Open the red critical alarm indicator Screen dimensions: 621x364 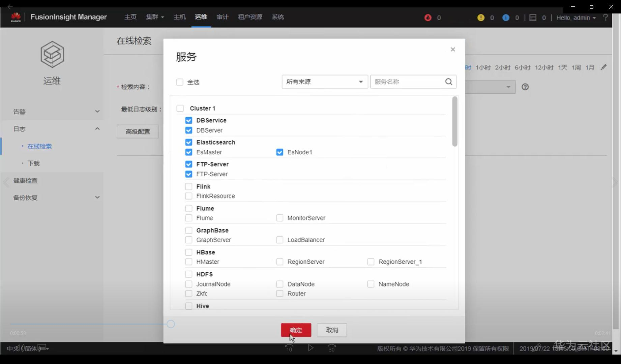428,18
